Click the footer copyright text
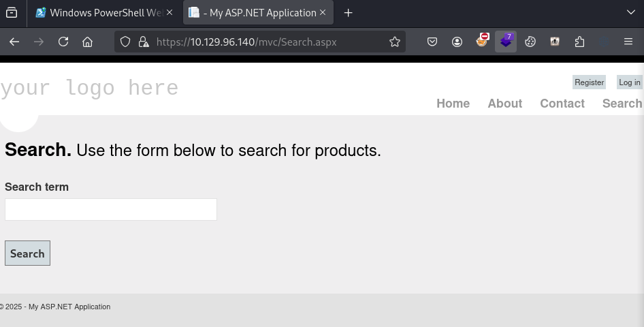This screenshot has width=644, height=327. tap(54, 307)
